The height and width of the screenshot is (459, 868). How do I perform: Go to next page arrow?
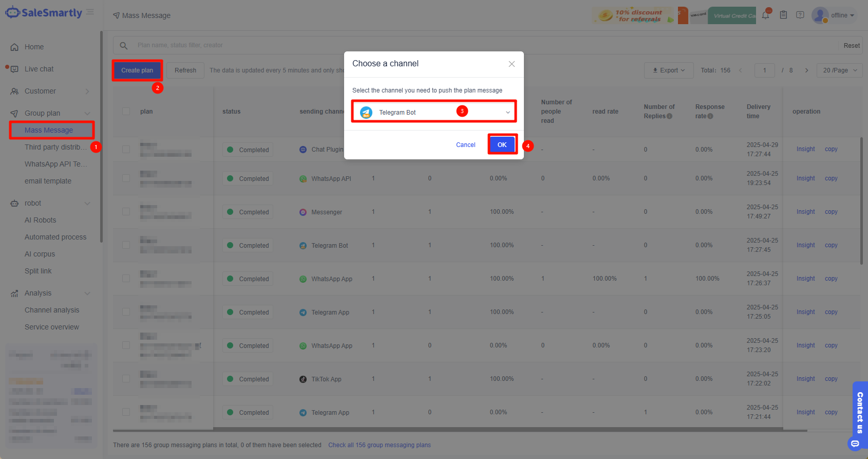[806, 70]
